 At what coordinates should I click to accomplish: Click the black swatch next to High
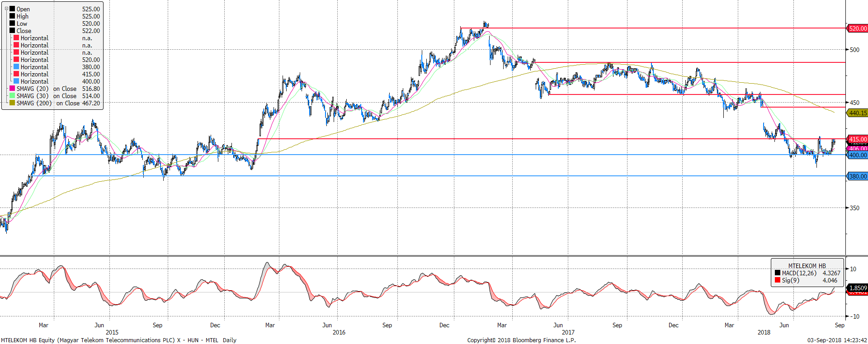(x=12, y=16)
